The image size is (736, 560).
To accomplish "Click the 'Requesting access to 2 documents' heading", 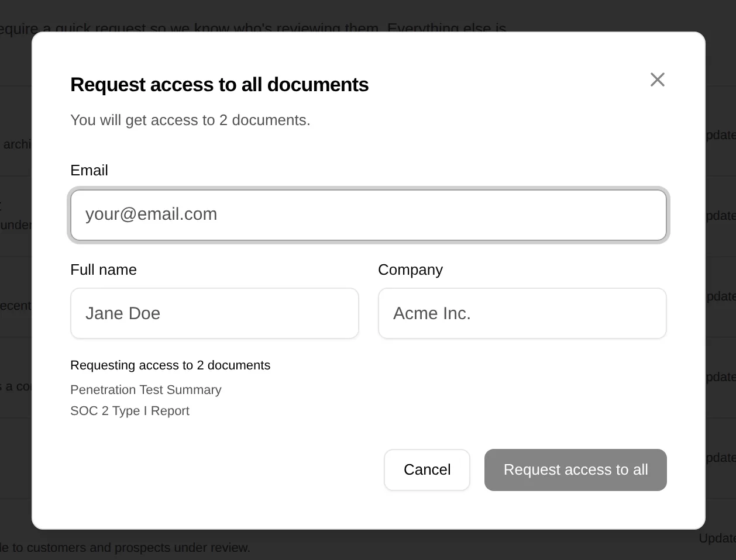I will tap(170, 365).
